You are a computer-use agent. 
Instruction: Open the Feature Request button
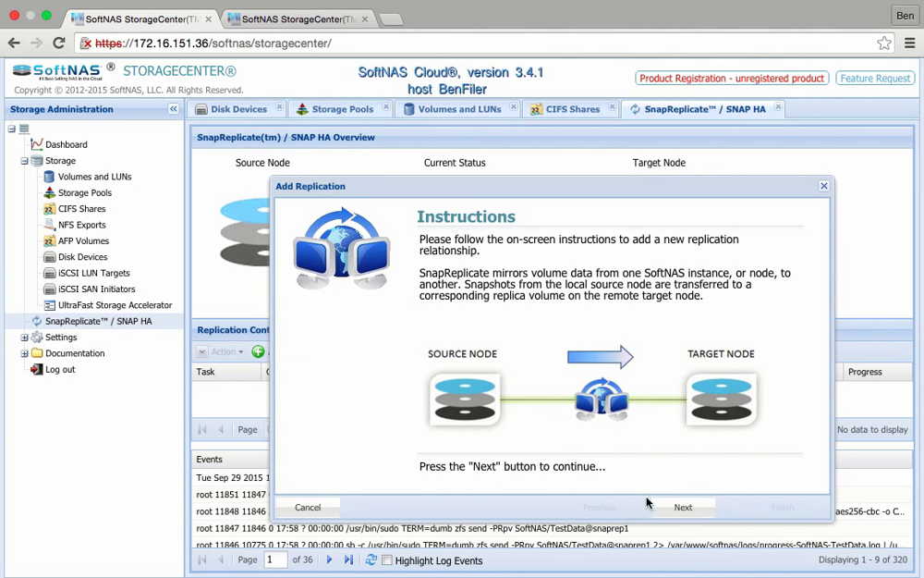tap(875, 78)
